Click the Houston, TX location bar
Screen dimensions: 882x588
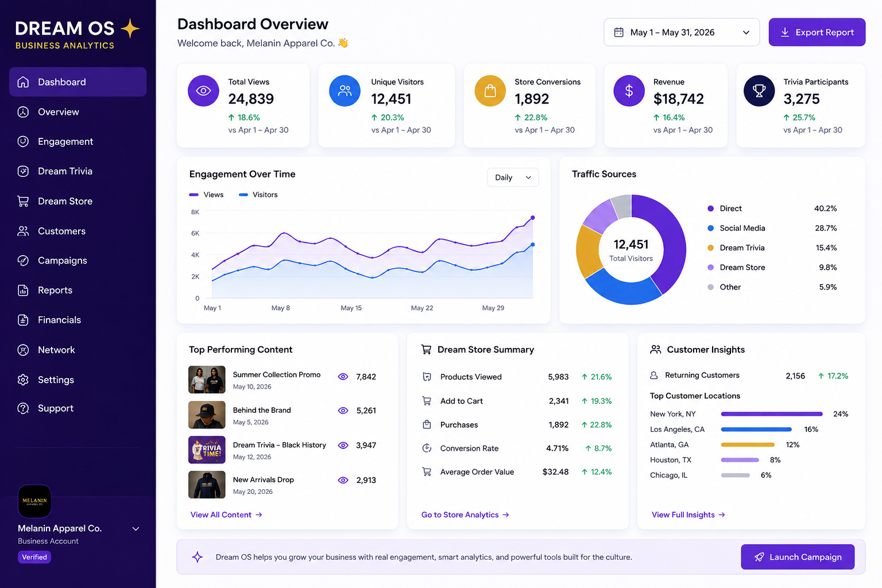point(740,460)
